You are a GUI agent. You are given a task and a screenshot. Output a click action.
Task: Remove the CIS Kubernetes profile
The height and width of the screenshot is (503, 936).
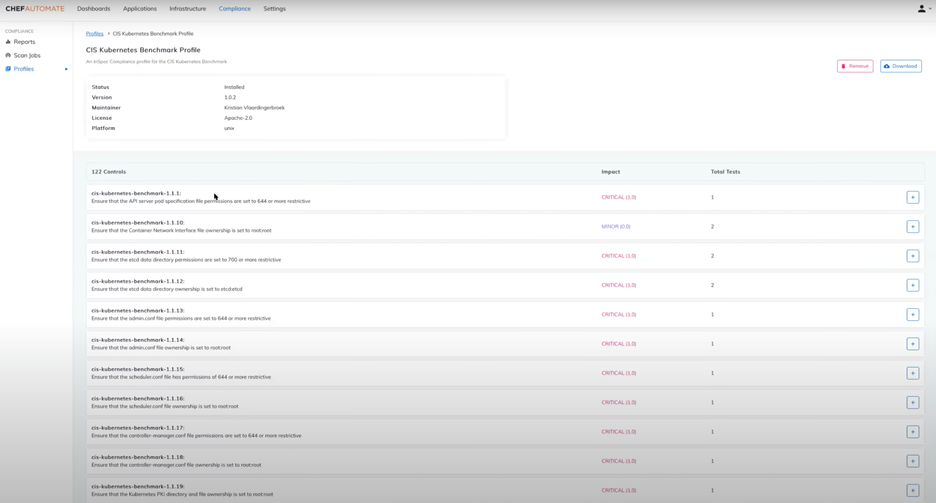click(x=855, y=66)
